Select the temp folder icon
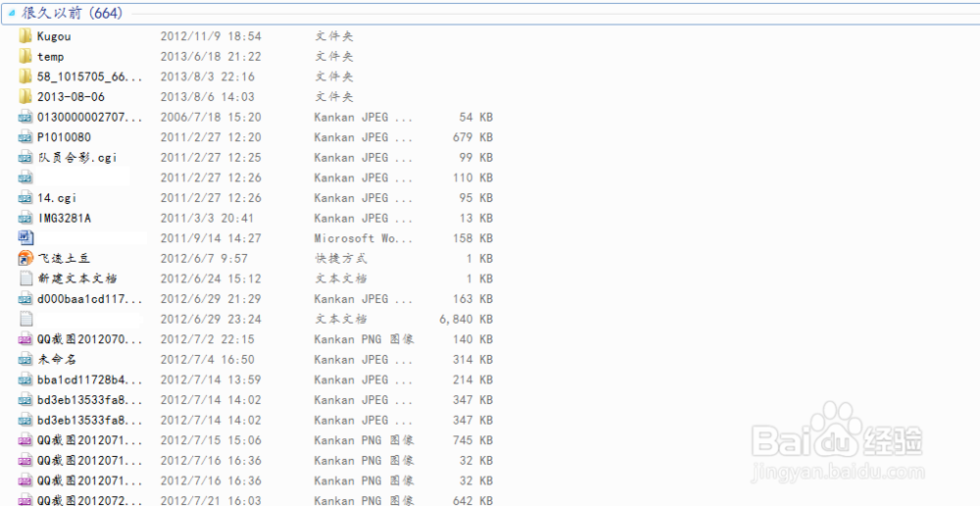Screen dimensions: 980x506 [x=25, y=56]
